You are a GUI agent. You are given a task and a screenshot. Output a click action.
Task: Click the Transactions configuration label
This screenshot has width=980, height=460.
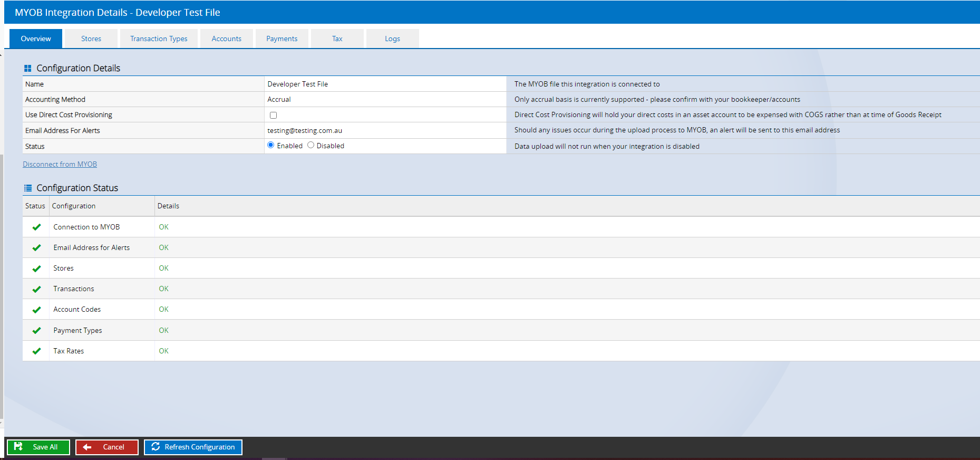point(73,289)
